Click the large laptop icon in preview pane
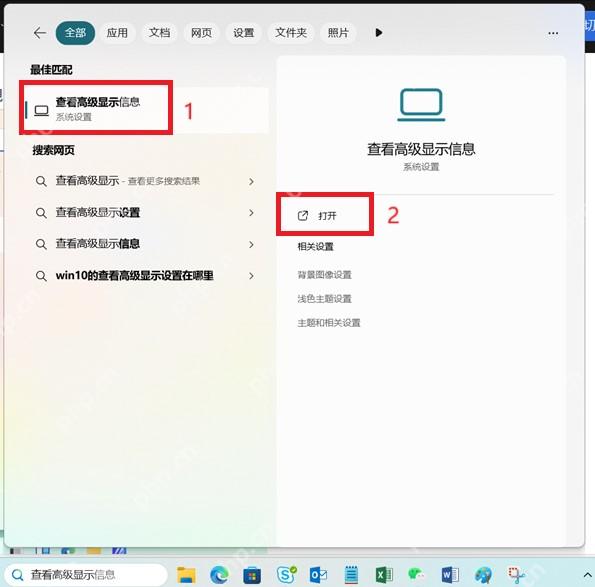 (421, 105)
